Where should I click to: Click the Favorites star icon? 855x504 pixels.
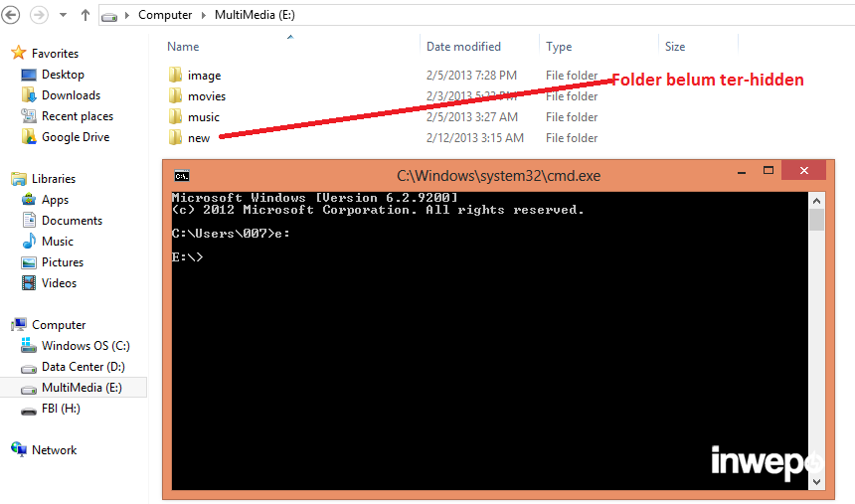[19, 53]
